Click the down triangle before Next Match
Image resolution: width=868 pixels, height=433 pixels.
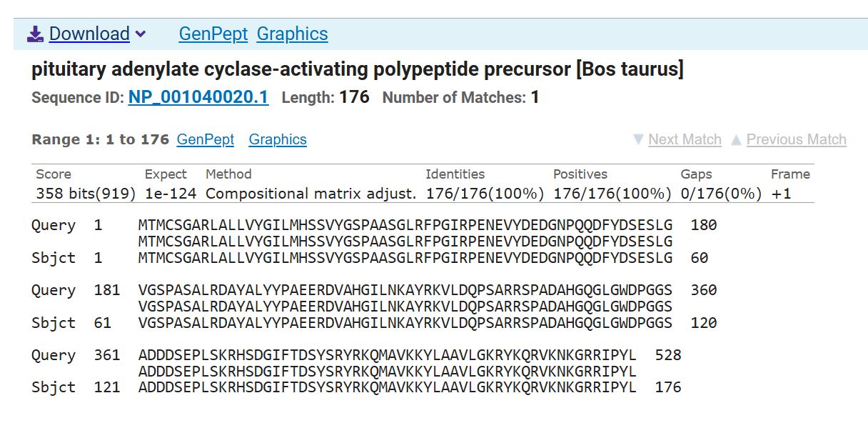(x=638, y=139)
